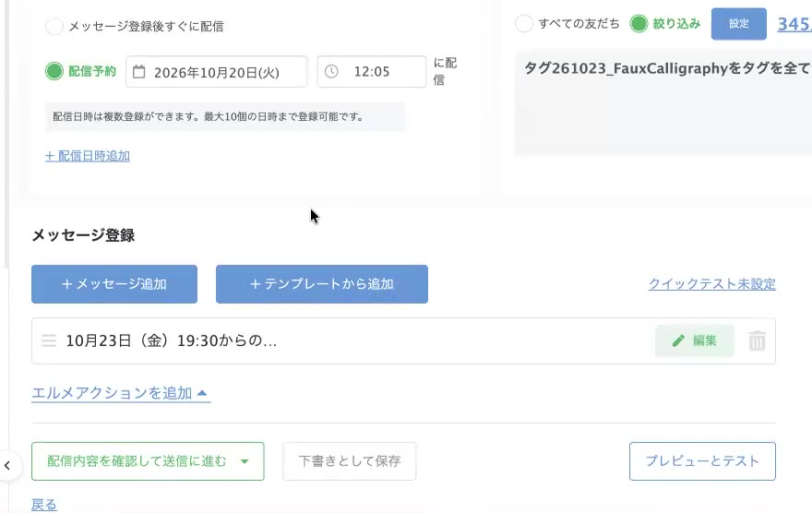Collapse sidebar with left chevron icon
Image resolution: width=812 pixels, height=513 pixels.
point(7,465)
